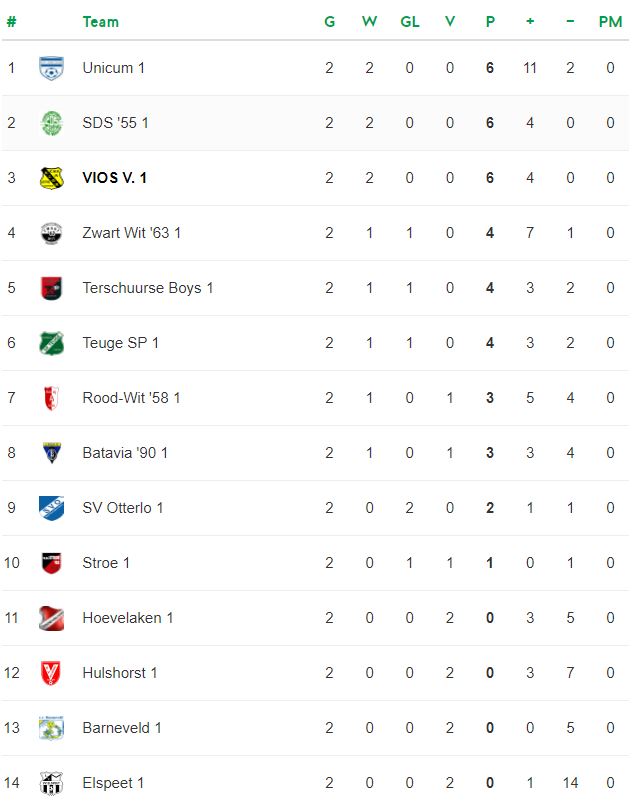This screenshot has height=810, width=632.
Task: Click the GL draws column header
Action: coord(410,22)
